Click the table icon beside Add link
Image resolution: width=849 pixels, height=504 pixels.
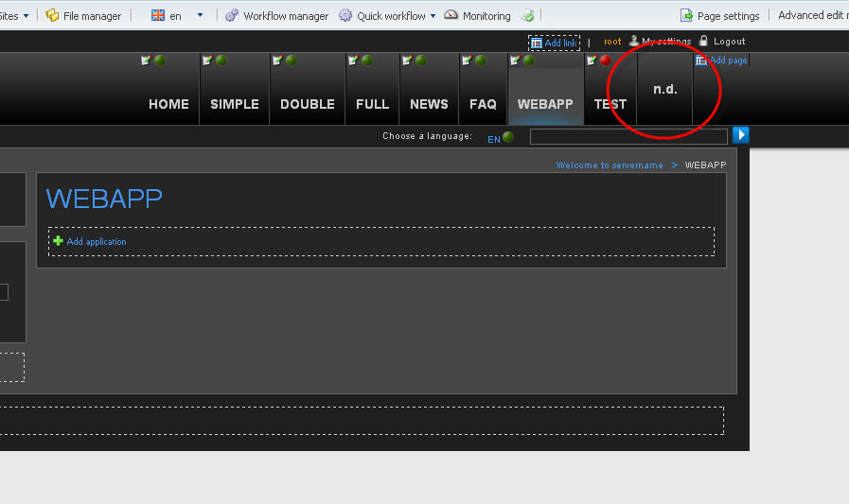(537, 43)
